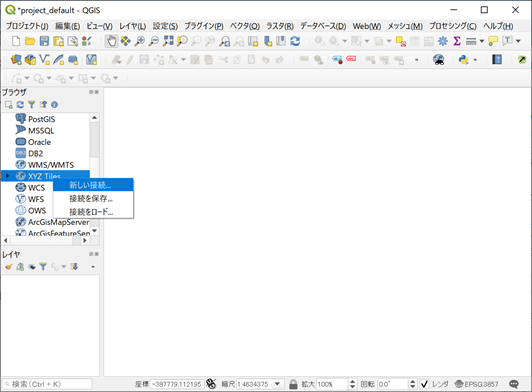This screenshot has width=532, height=392.
Task: Click the New Shapefile Layer icon
Action: click(44, 60)
